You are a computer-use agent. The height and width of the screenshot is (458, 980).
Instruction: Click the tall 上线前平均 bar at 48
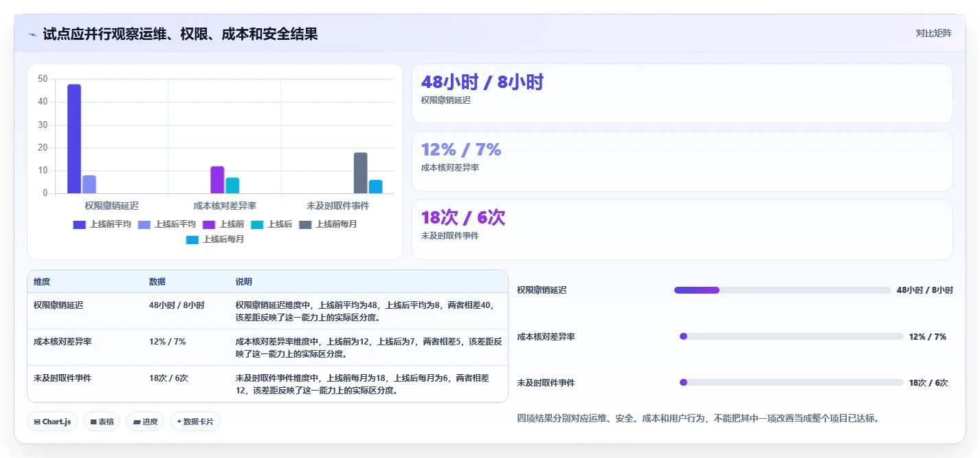coord(74,139)
